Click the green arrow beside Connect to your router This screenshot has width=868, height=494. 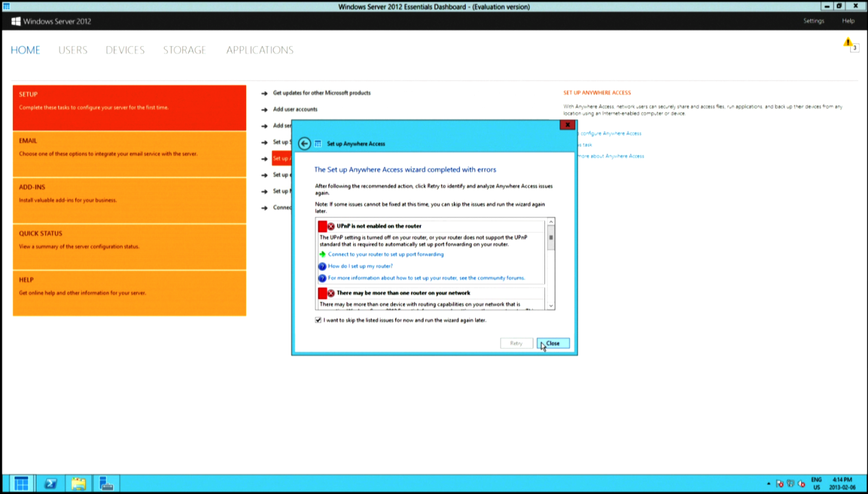click(x=322, y=255)
